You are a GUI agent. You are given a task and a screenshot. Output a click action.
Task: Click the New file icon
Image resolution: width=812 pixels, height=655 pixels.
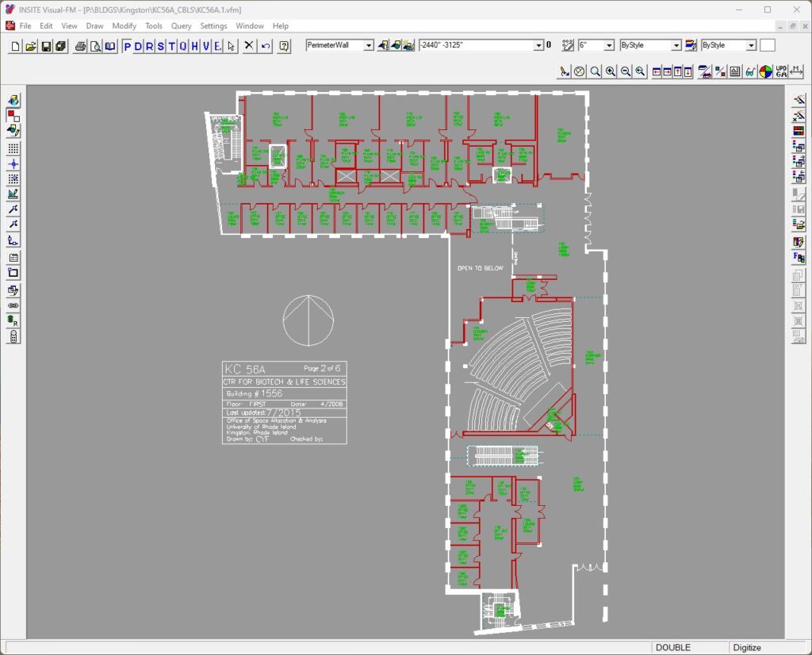pos(16,46)
